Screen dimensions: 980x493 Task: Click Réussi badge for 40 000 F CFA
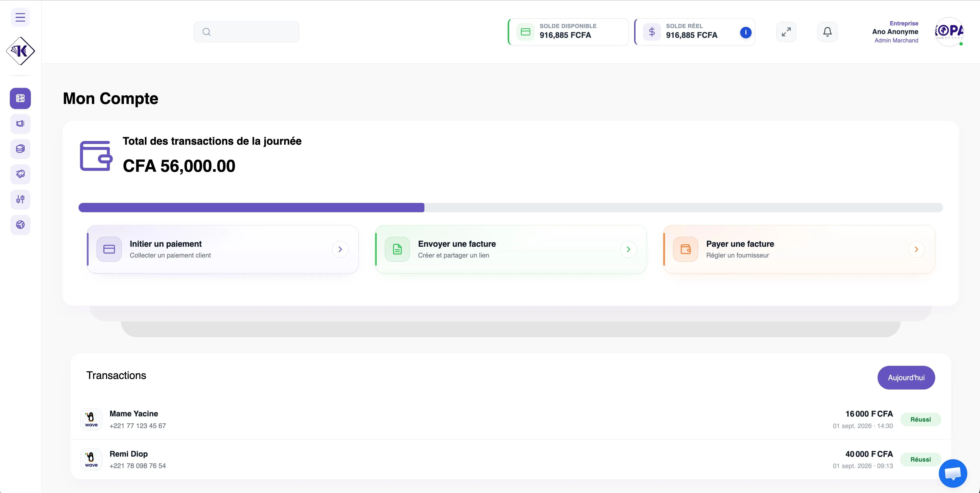click(x=921, y=459)
